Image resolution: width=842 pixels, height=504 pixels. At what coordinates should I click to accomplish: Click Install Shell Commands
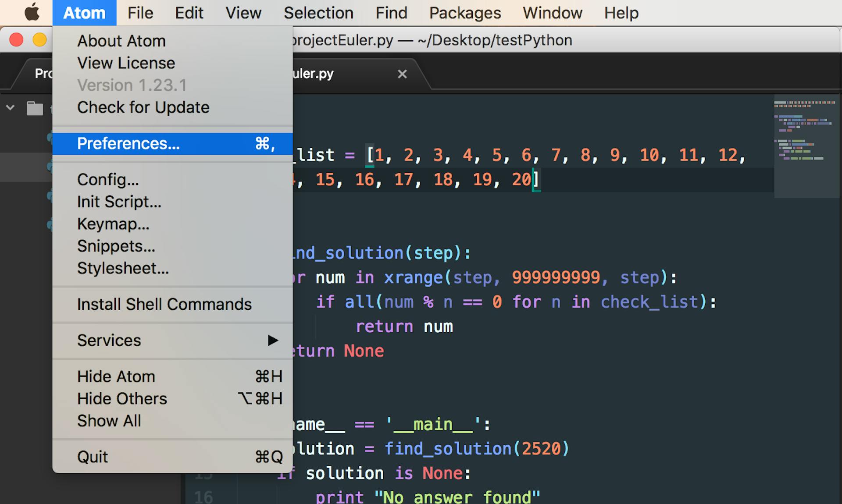point(164,304)
